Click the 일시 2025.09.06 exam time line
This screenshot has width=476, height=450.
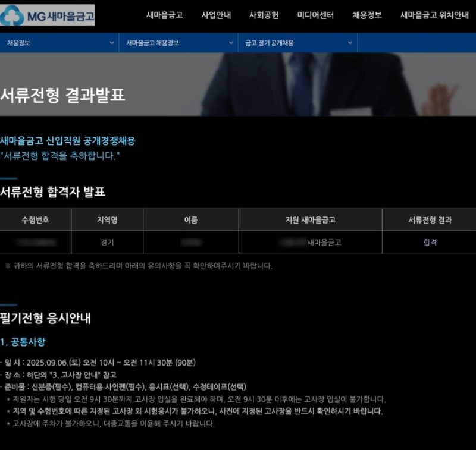coord(98,363)
